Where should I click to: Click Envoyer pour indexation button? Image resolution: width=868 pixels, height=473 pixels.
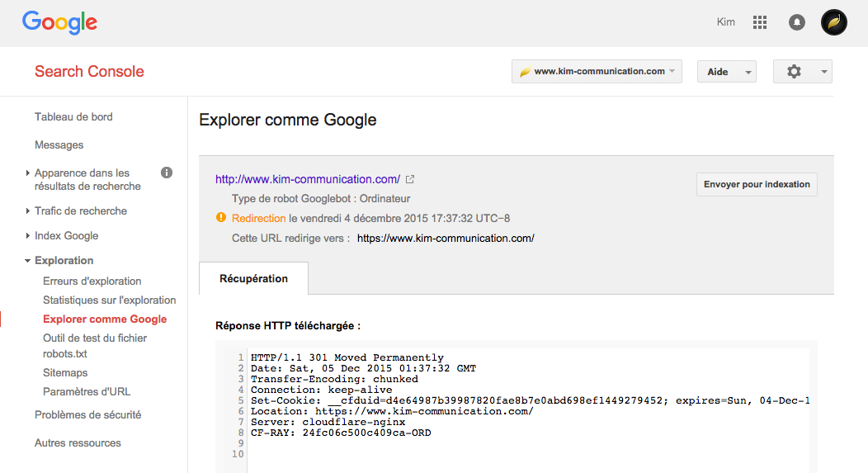coord(757,185)
